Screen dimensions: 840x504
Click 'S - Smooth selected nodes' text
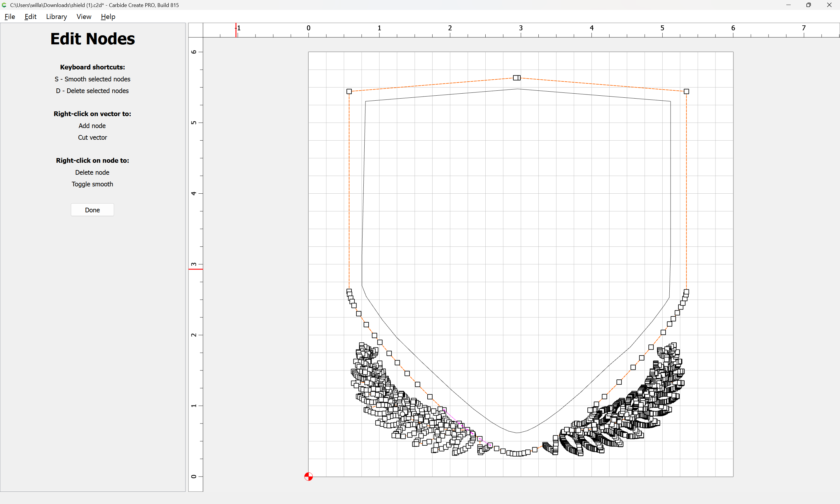point(92,79)
